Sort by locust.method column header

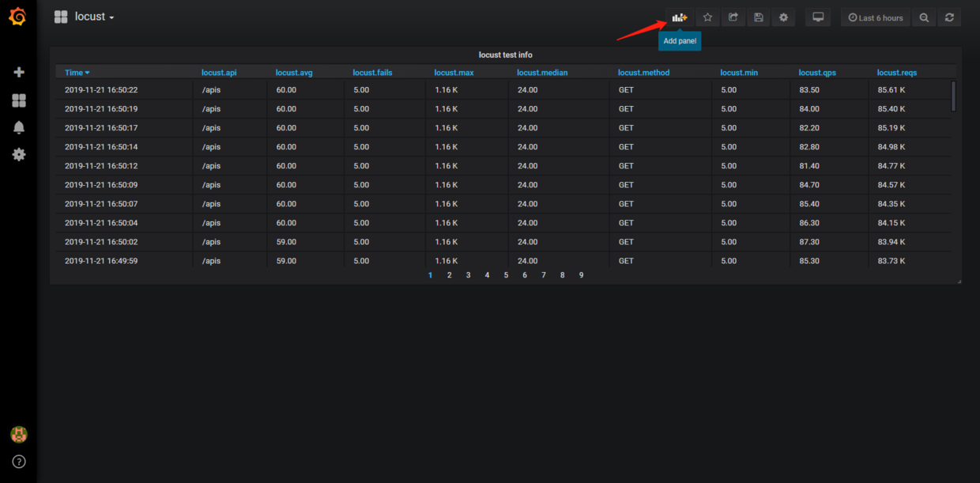[643, 73]
